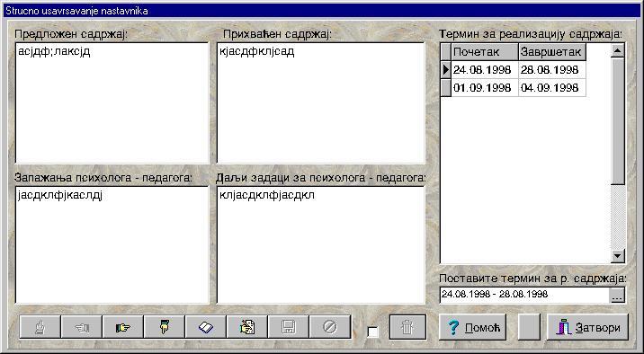Image resolution: width=644 pixels, height=354 pixels.
Task: Click the disabled floppy disk save icon
Action: (x=289, y=327)
